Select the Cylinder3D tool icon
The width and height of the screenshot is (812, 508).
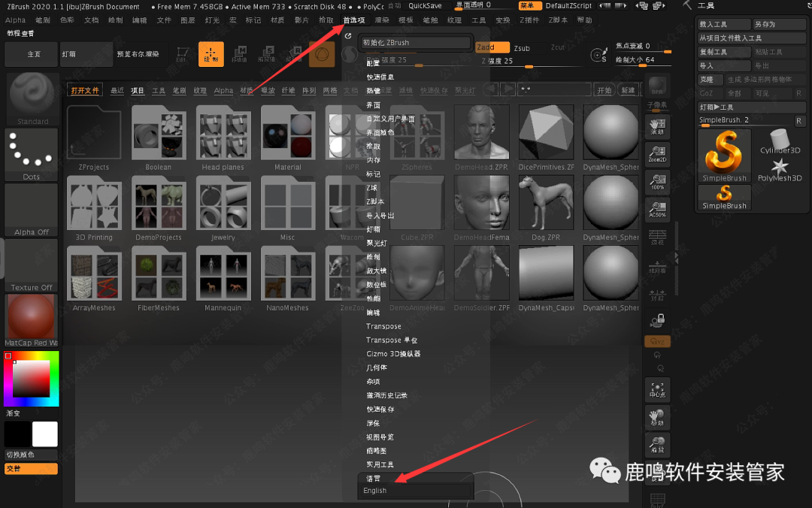(x=780, y=141)
